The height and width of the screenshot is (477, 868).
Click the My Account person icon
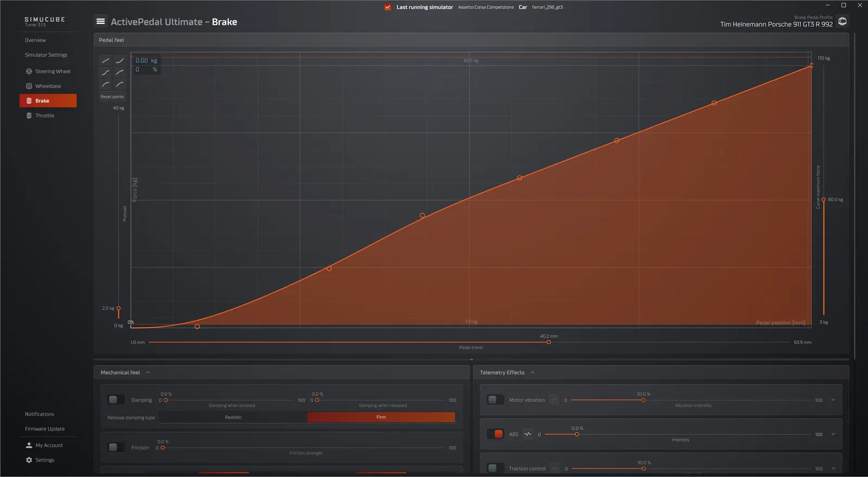tap(29, 445)
